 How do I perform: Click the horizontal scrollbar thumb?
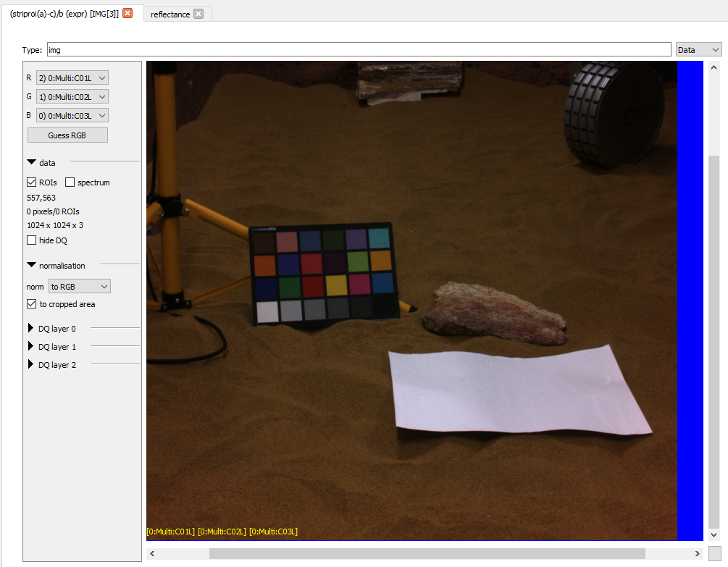pyautogui.click(x=427, y=553)
